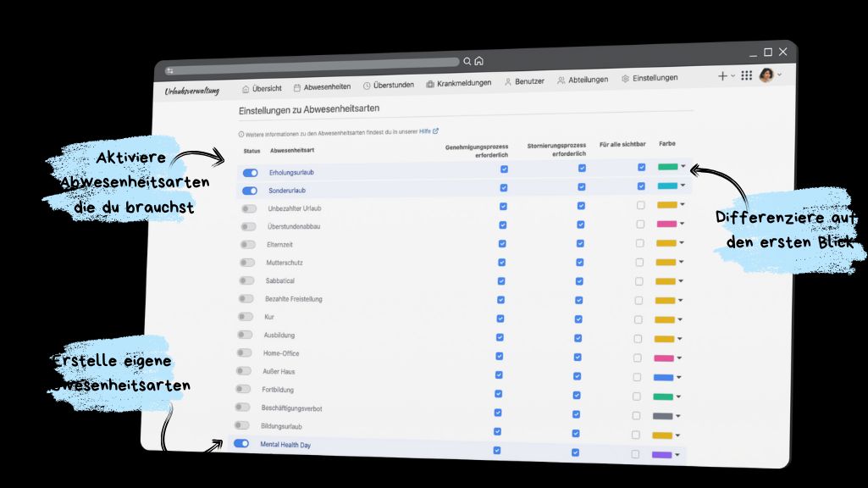Viewport: 868px width, 488px height.
Task: Maximize the browser window
Action: (x=768, y=52)
